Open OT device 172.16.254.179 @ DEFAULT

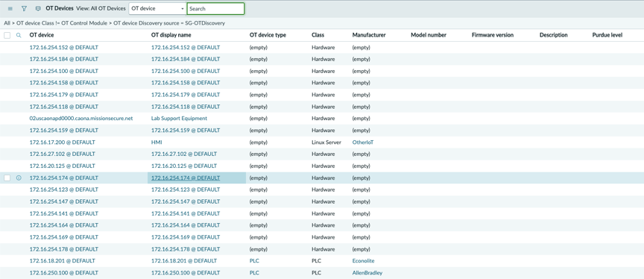[x=63, y=95]
